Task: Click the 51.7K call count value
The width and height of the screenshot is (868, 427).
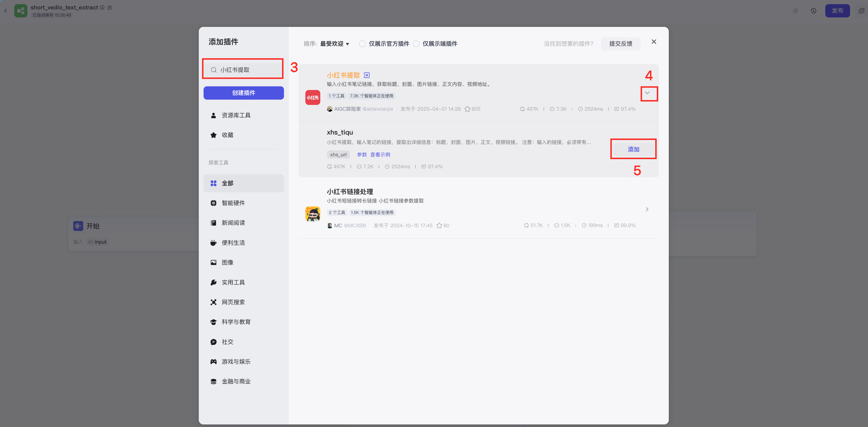Action: pyautogui.click(x=536, y=226)
